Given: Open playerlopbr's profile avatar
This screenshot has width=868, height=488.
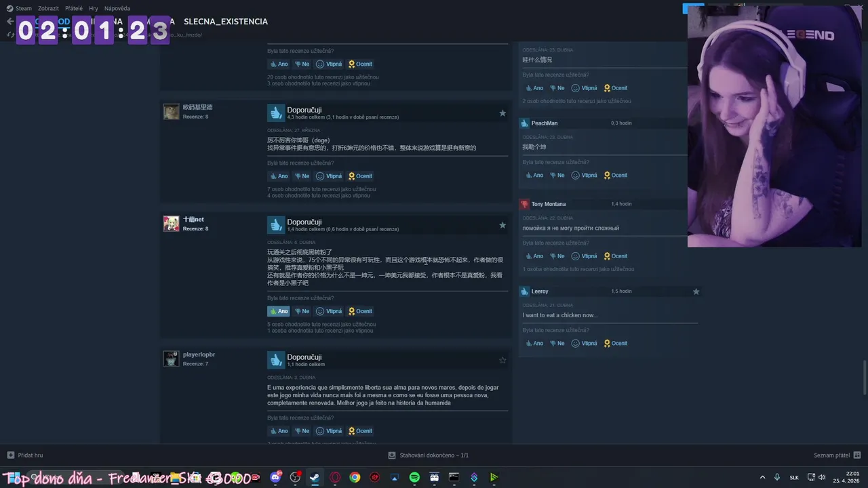Looking at the screenshot, I should point(171,359).
